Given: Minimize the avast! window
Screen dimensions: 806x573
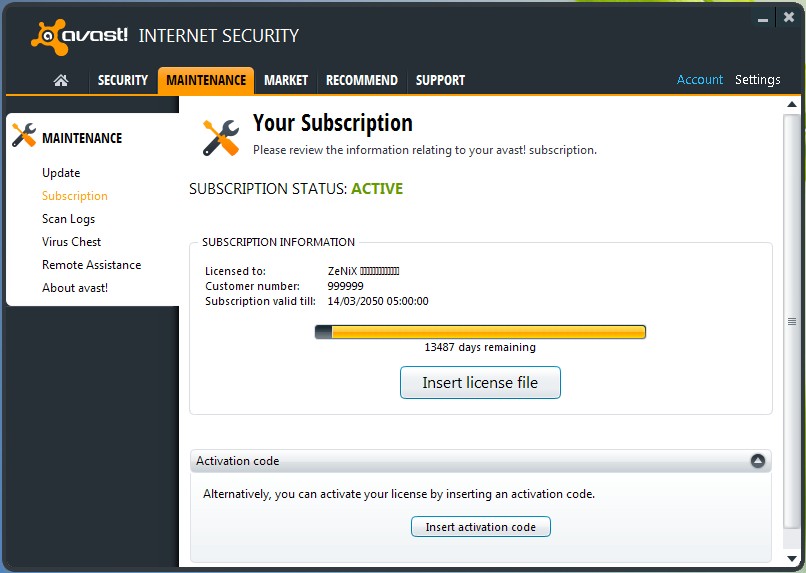Looking at the screenshot, I should pyautogui.click(x=763, y=20).
